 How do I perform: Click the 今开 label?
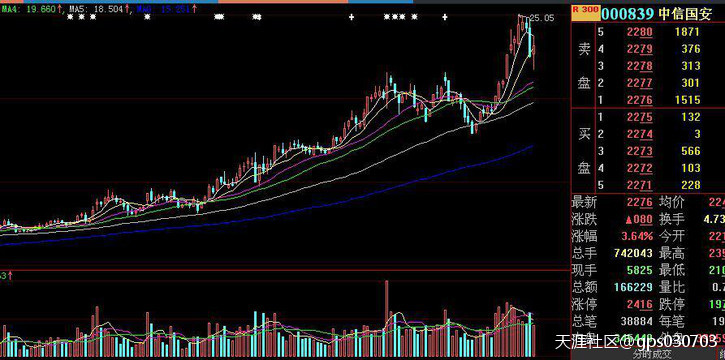(671, 236)
